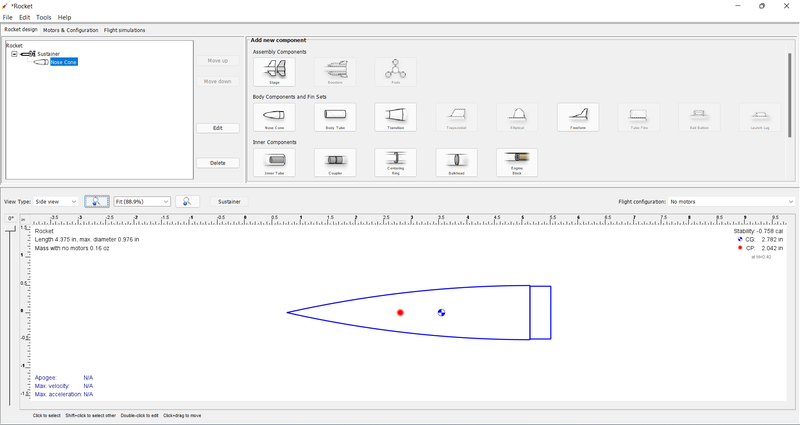Add an Inner Tube component
800x425 pixels.
274,163
